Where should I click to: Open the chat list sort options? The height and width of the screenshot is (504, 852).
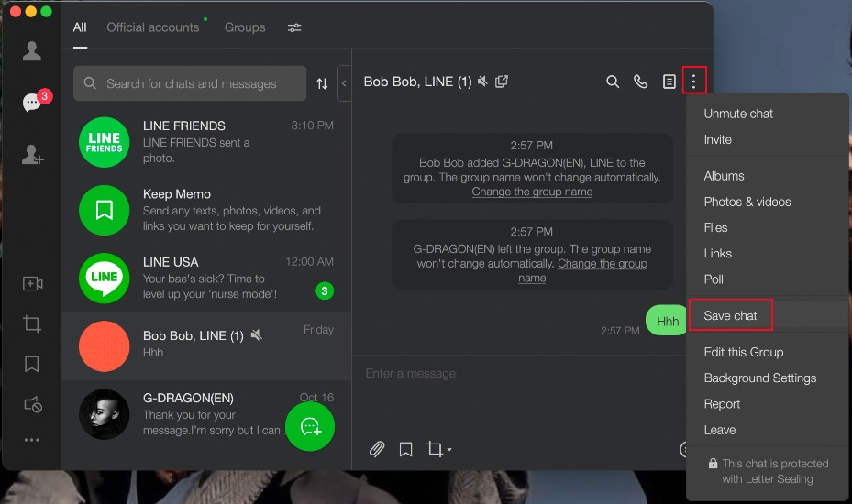click(x=322, y=83)
